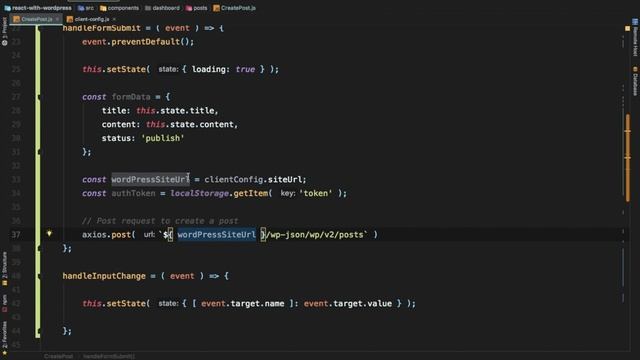Click the handleInputChange function name
Screen dimensions: 640x360
click(x=104, y=276)
